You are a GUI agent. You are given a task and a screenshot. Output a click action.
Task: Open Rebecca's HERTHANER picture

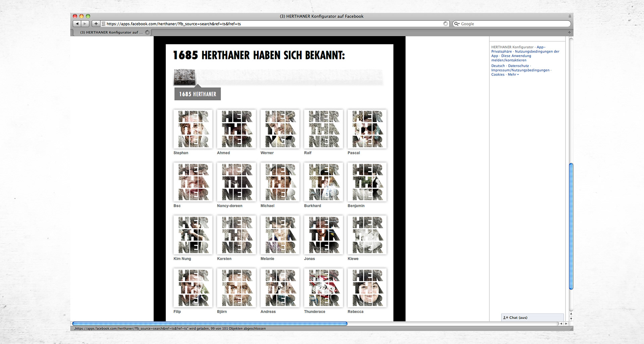coord(367,288)
